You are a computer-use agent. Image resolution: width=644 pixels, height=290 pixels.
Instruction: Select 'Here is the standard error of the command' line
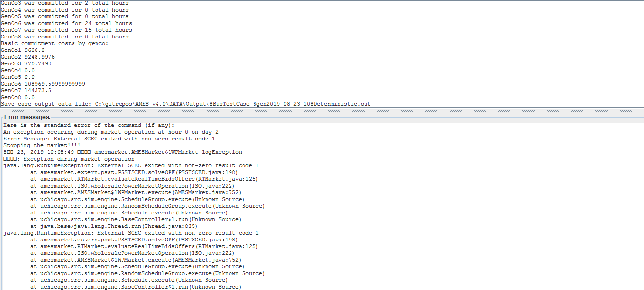89,125
